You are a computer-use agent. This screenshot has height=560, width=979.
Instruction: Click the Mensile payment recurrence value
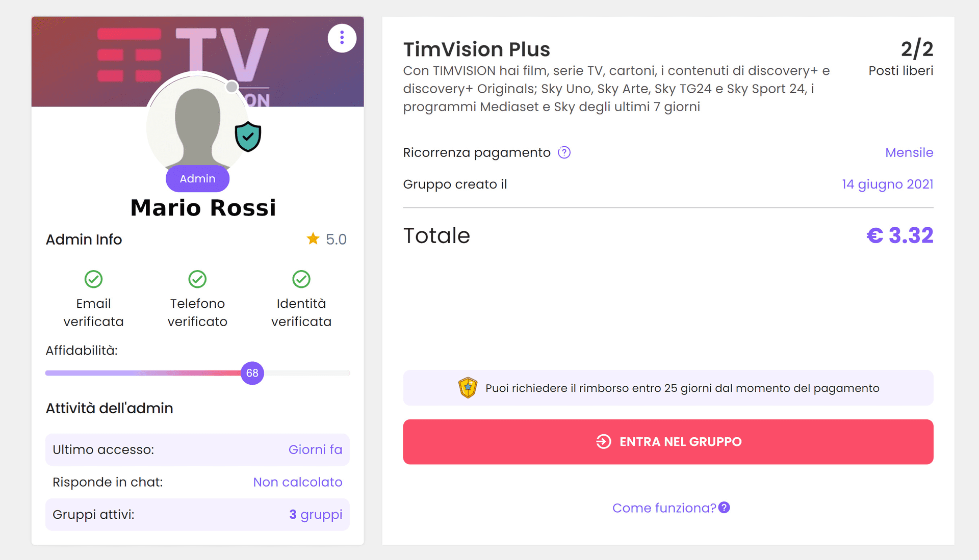point(909,152)
